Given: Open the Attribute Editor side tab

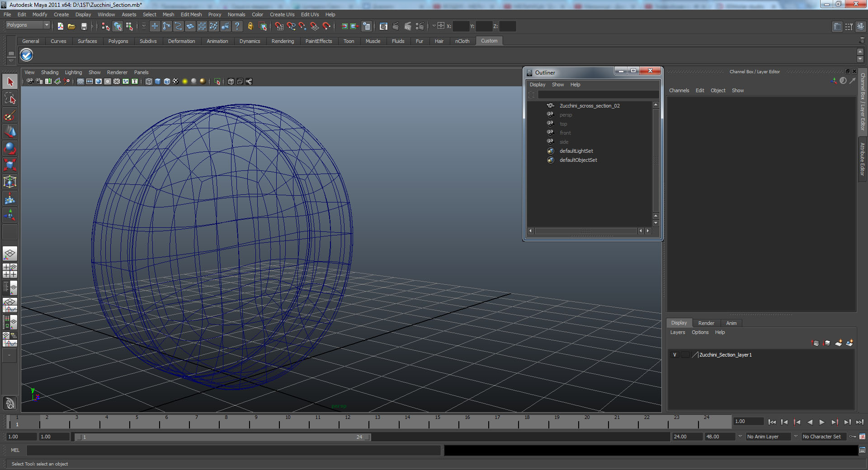Looking at the screenshot, I should tap(863, 159).
